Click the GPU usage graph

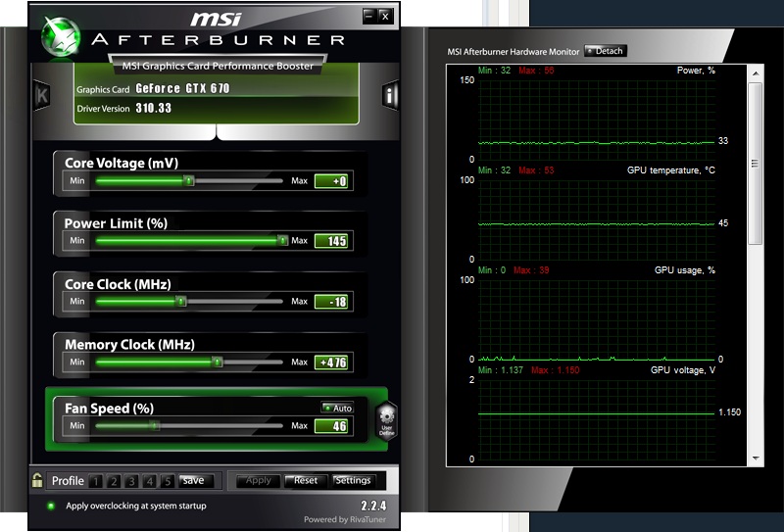pos(597,319)
